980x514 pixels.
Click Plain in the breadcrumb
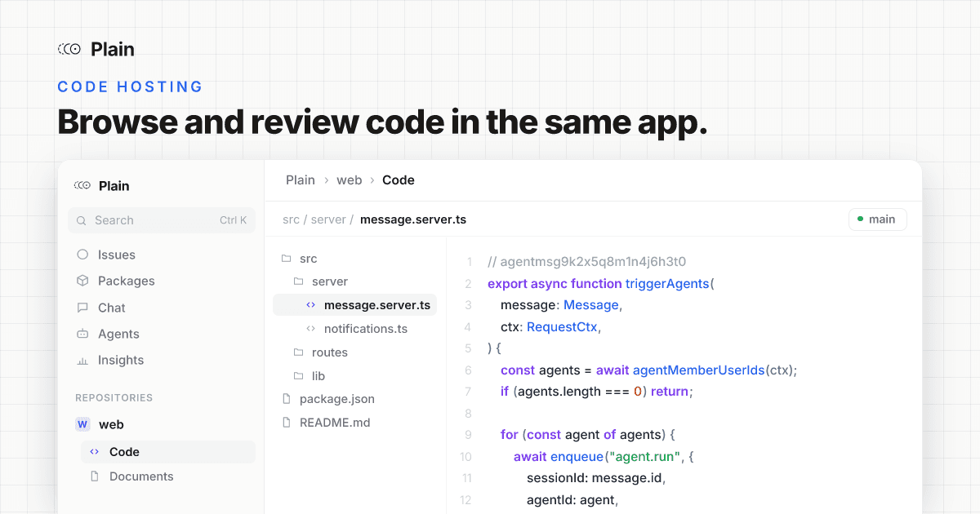click(x=301, y=180)
